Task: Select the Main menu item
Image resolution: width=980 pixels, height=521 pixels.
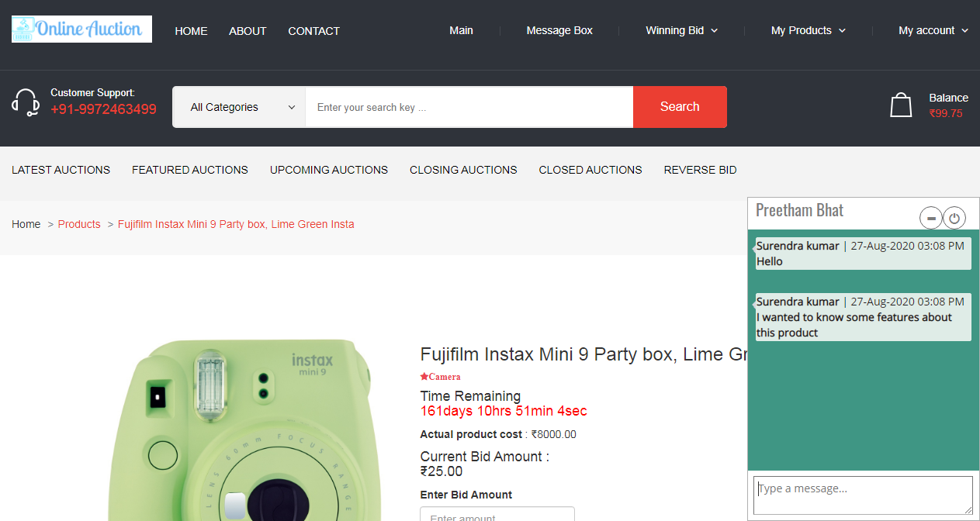Action: click(x=461, y=30)
